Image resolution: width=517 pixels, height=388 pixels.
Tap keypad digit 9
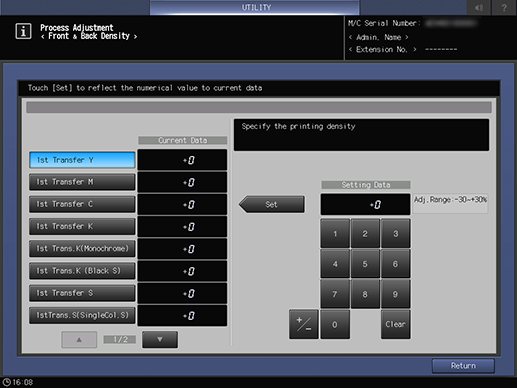tap(396, 294)
